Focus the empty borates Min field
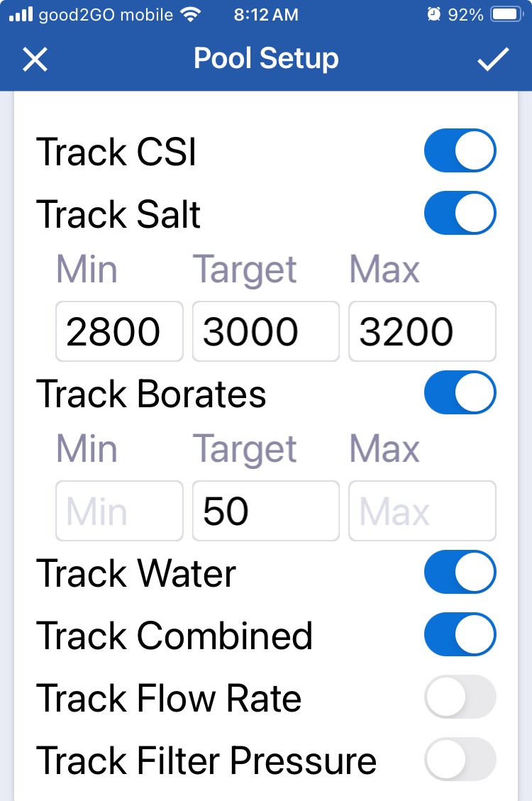 119,511
